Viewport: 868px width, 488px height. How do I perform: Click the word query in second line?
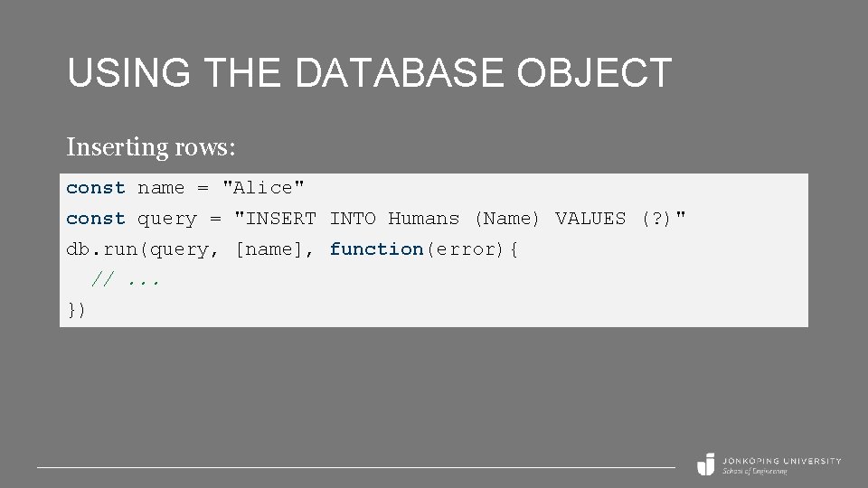(x=166, y=219)
